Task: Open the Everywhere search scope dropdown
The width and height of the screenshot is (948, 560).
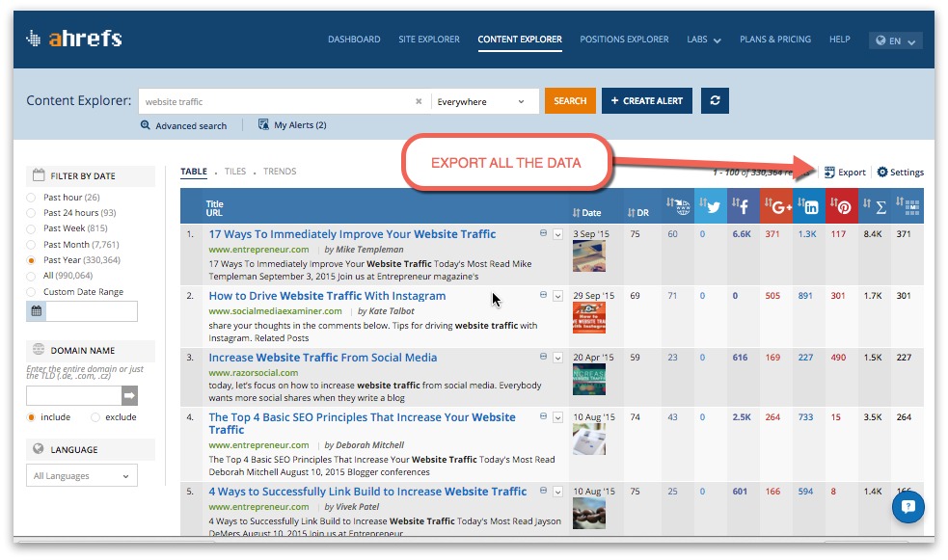Action: (484, 101)
